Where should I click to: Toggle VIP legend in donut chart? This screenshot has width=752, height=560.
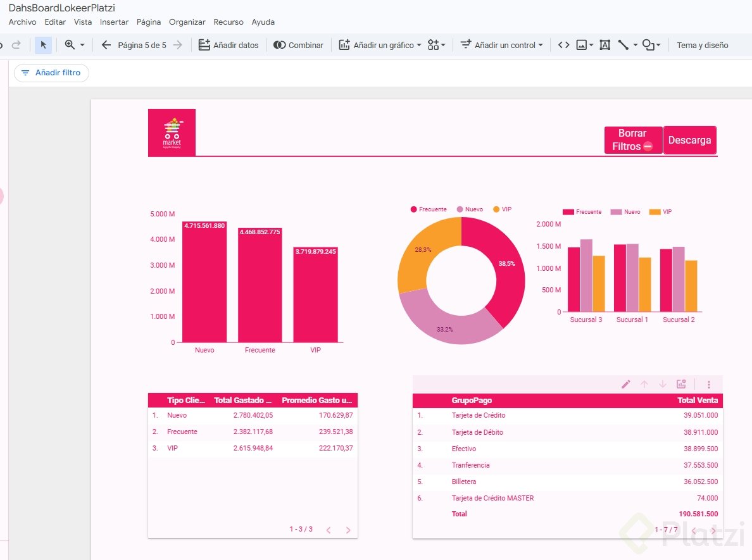pos(502,209)
